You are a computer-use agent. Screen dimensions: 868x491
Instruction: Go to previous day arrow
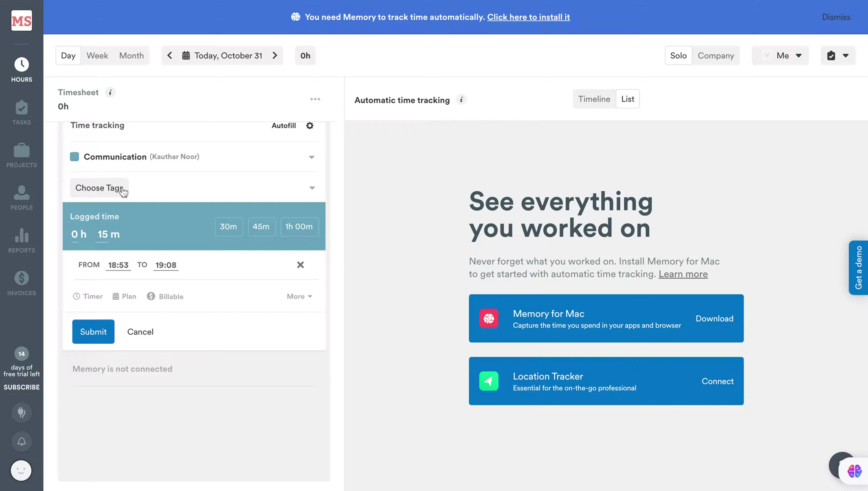[x=170, y=55]
